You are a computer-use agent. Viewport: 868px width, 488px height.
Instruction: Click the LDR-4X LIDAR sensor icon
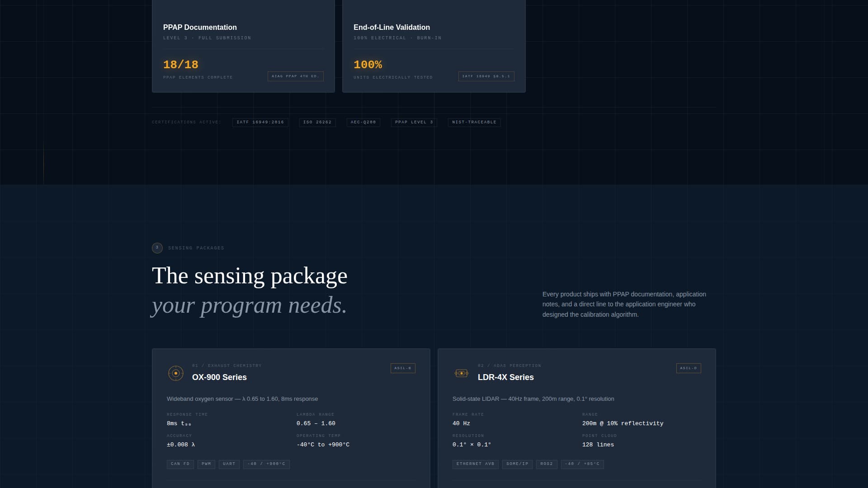(462, 373)
